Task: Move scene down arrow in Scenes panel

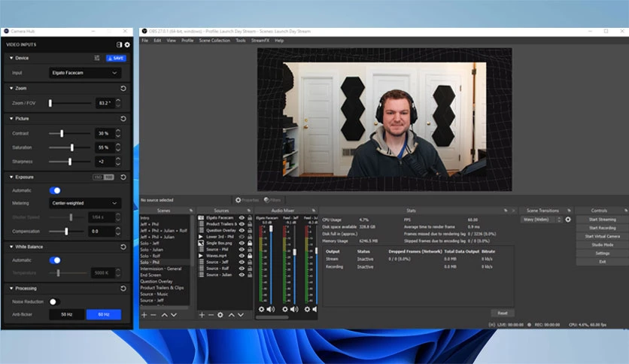Action: [174, 315]
